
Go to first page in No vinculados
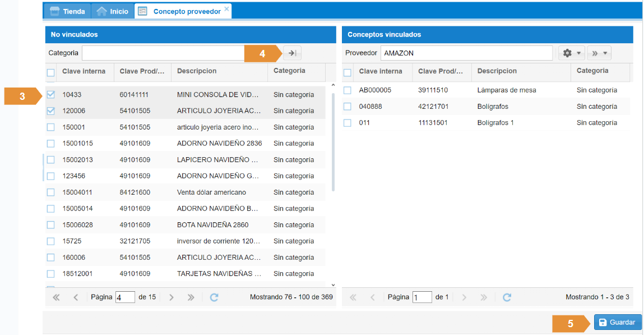pyautogui.click(x=56, y=297)
